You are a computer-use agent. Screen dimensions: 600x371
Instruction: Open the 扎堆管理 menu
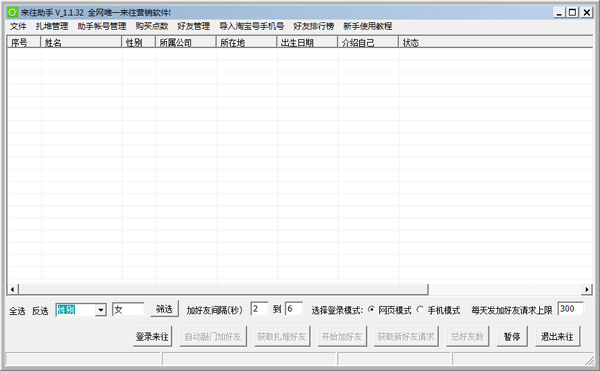coord(52,26)
